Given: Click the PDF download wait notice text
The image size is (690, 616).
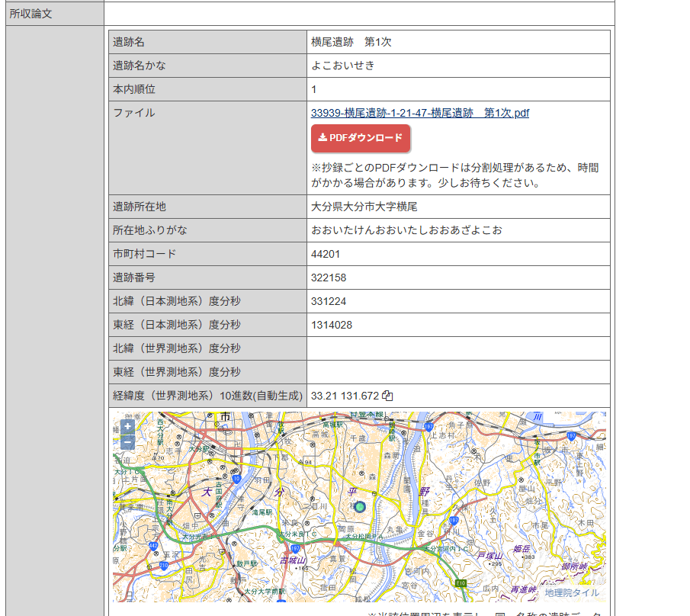Looking at the screenshot, I should point(454,175).
